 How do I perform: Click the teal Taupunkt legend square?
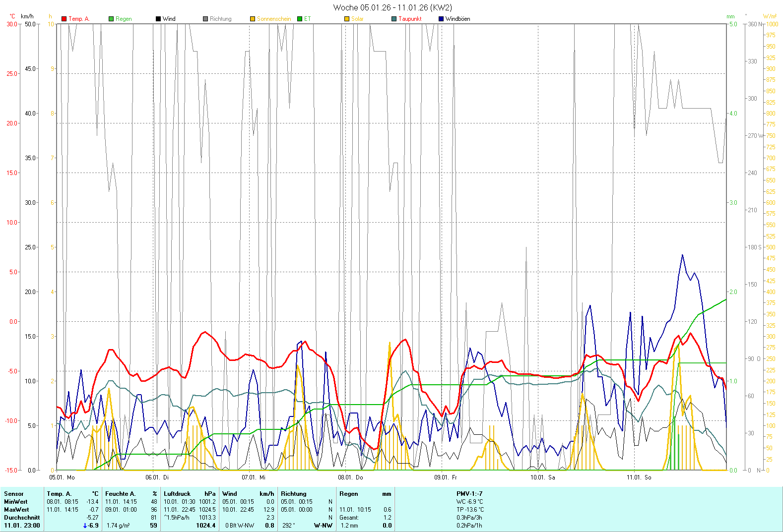point(394,19)
